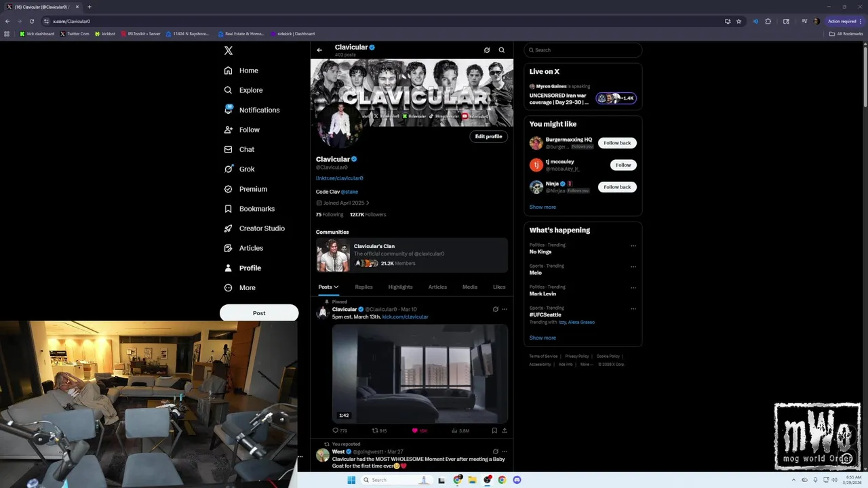Open more options on West's post
This screenshot has width=868, height=488.
(x=505, y=451)
